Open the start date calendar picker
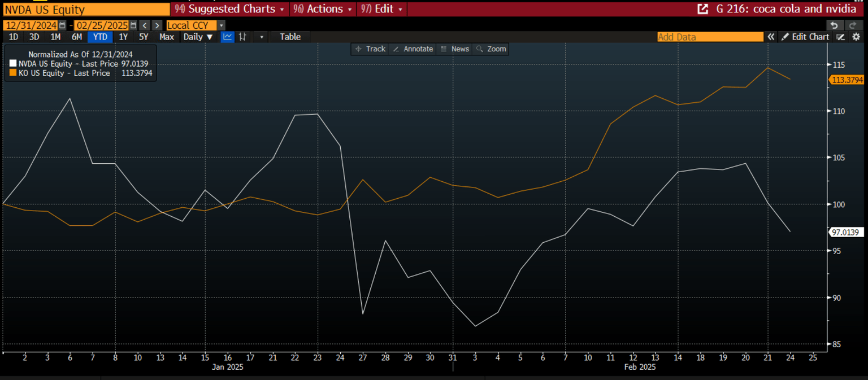 pyautogui.click(x=62, y=25)
